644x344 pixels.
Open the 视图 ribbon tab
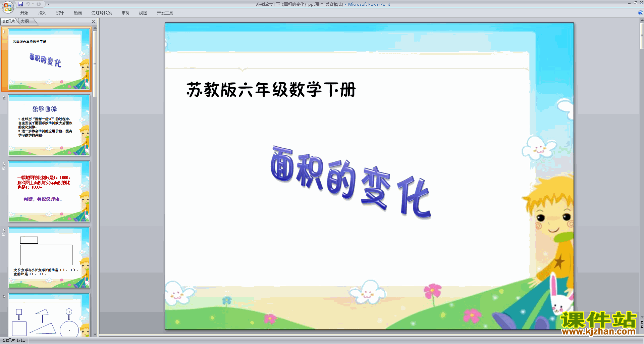click(x=143, y=13)
